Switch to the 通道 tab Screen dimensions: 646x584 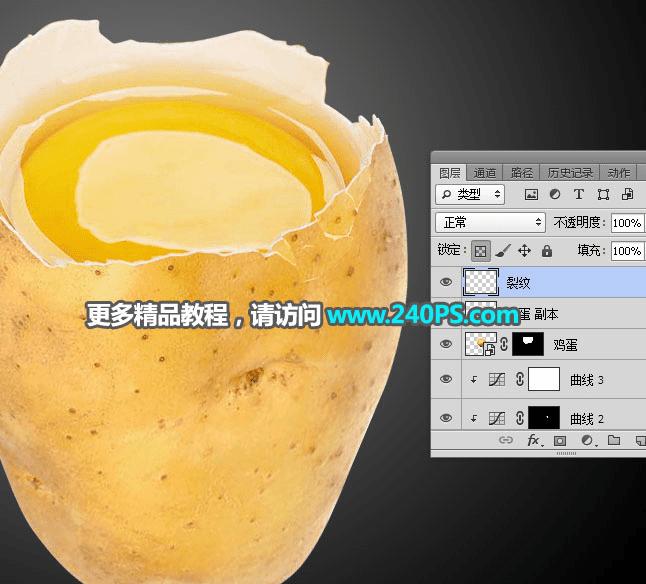(484, 173)
